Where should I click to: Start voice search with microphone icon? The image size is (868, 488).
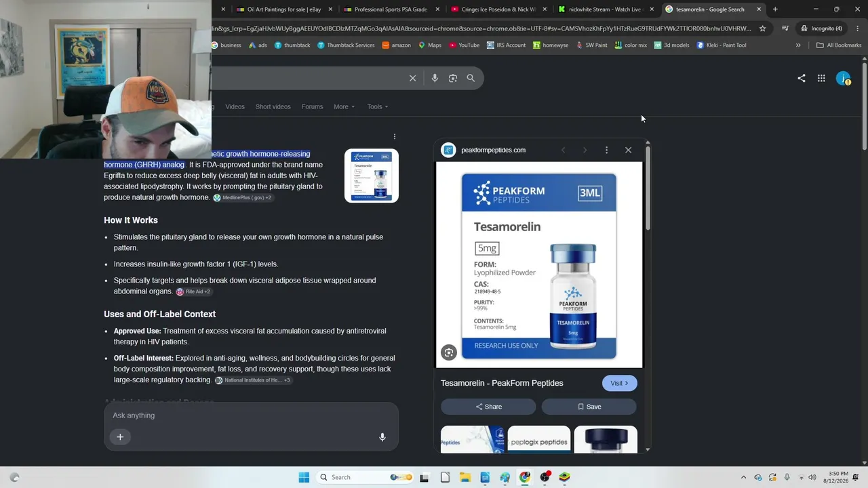pos(435,78)
